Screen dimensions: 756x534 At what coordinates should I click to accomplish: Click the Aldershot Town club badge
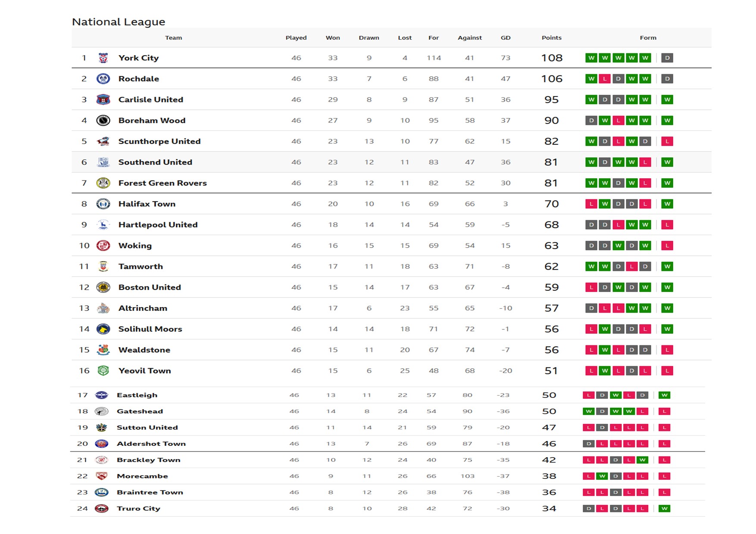point(101,444)
